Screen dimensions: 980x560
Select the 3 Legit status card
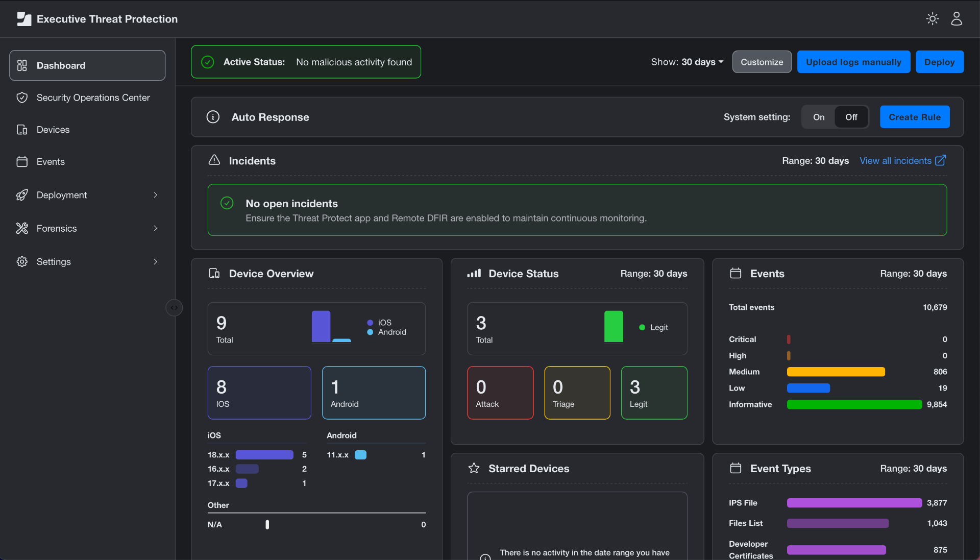(654, 393)
